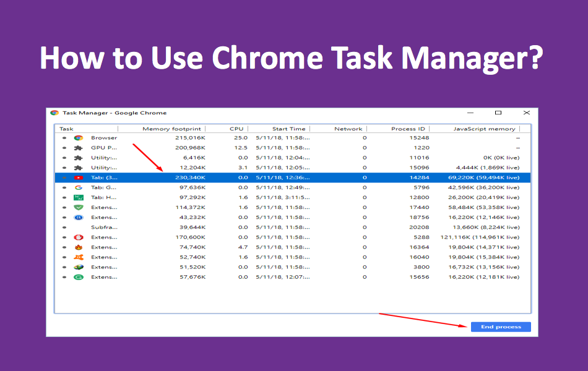
Task: Click process ID 14284
Action: pyautogui.click(x=419, y=177)
